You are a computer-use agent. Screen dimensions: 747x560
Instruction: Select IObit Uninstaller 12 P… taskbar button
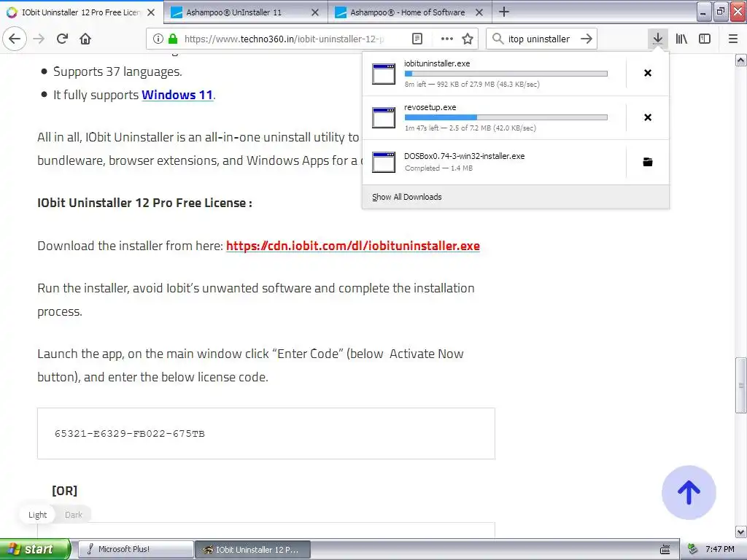point(252,550)
